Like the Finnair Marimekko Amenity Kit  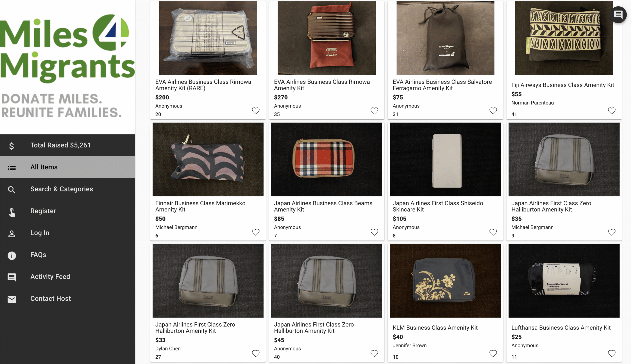256,232
